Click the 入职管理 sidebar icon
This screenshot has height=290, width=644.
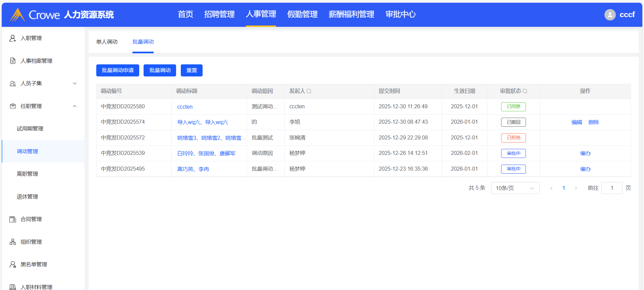(13, 38)
